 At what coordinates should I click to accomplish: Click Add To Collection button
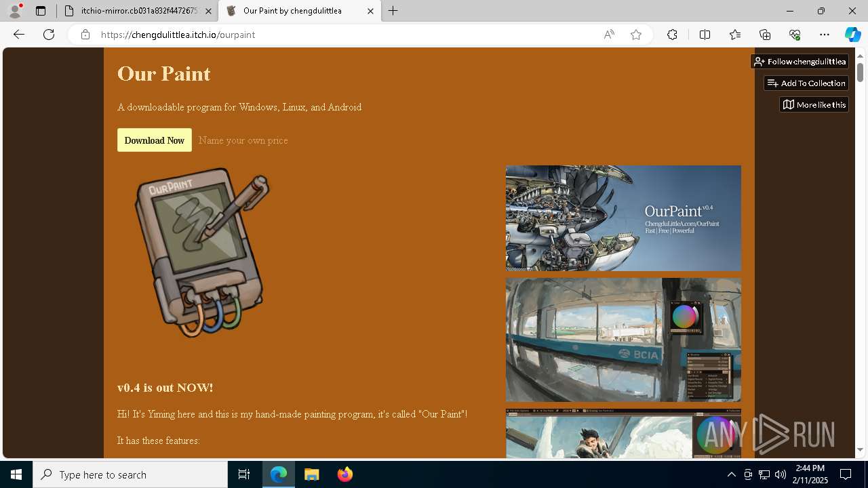806,83
